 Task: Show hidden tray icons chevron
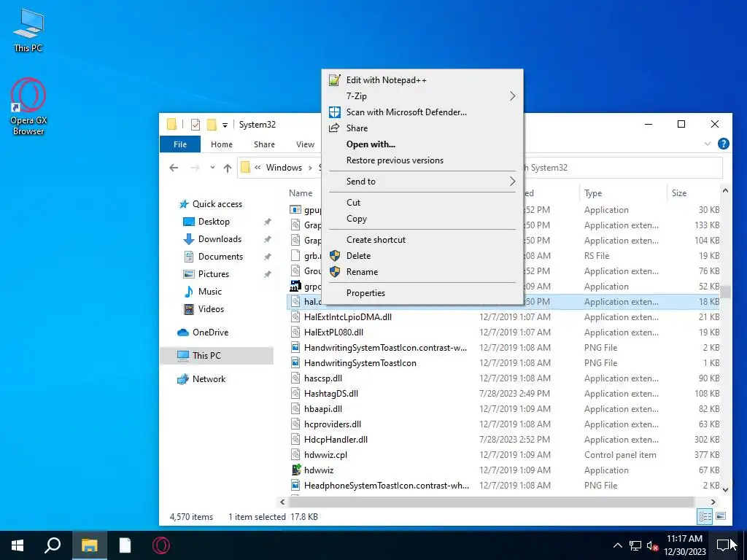pos(617,545)
